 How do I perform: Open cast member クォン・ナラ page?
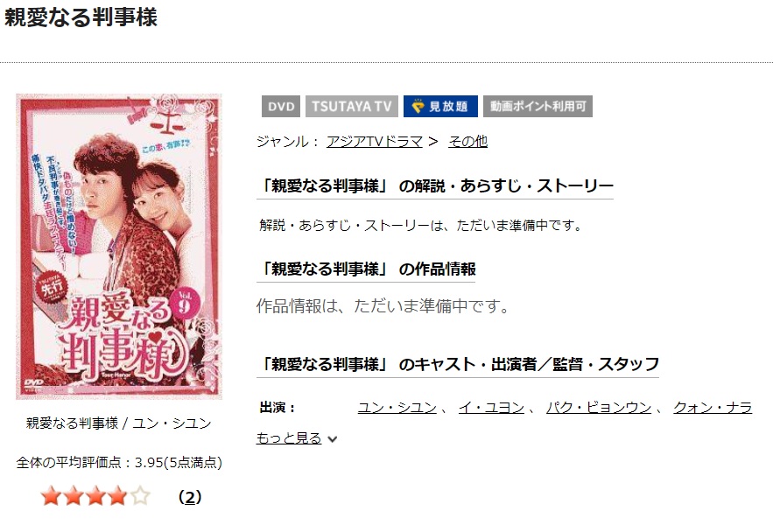(x=713, y=408)
